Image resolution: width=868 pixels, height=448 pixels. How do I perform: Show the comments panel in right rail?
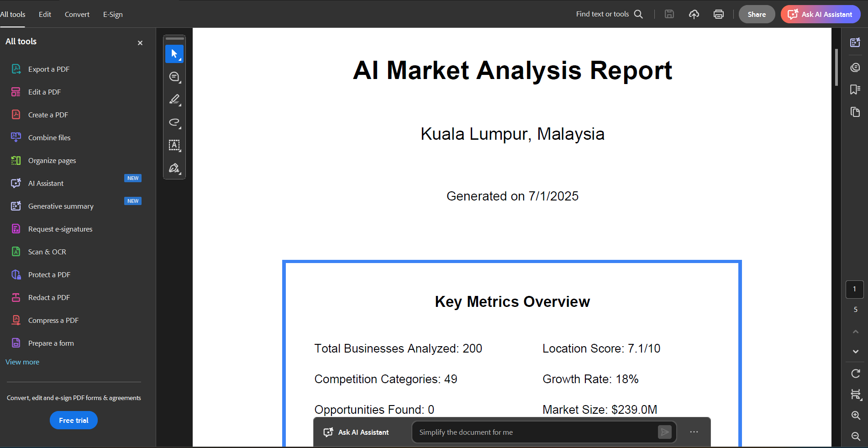(855, 68)
